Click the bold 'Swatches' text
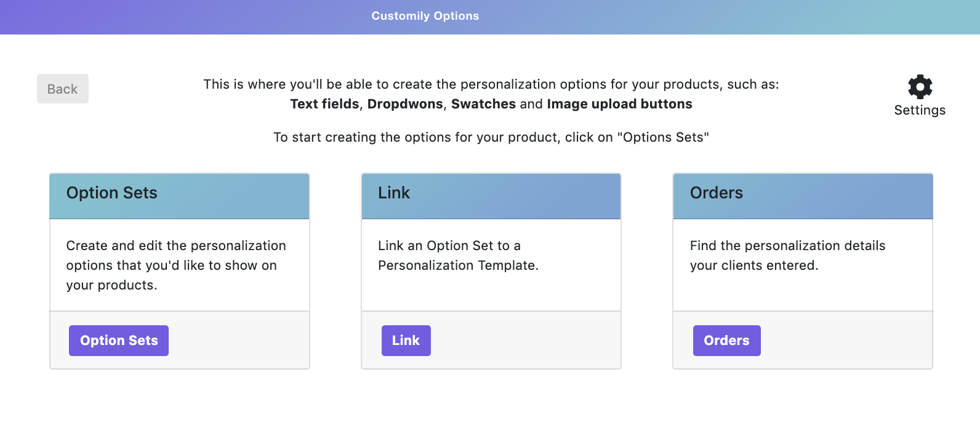980x430 pixels. [483, 104]
